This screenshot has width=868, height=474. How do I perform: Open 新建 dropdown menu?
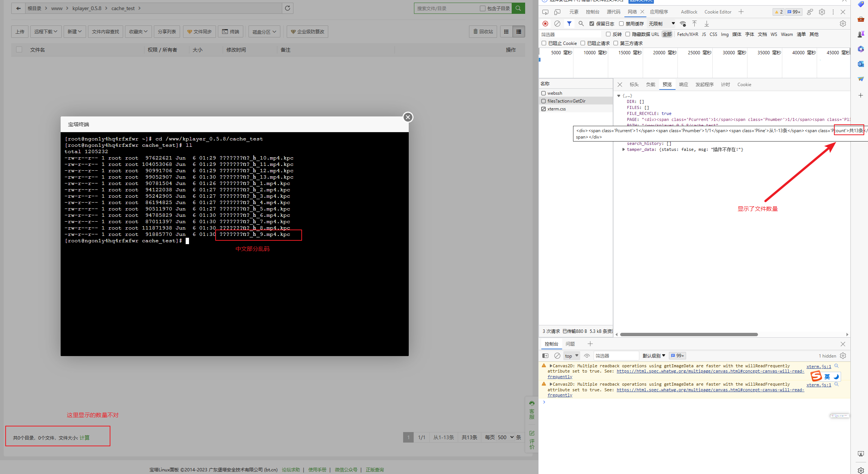point(74,32)
